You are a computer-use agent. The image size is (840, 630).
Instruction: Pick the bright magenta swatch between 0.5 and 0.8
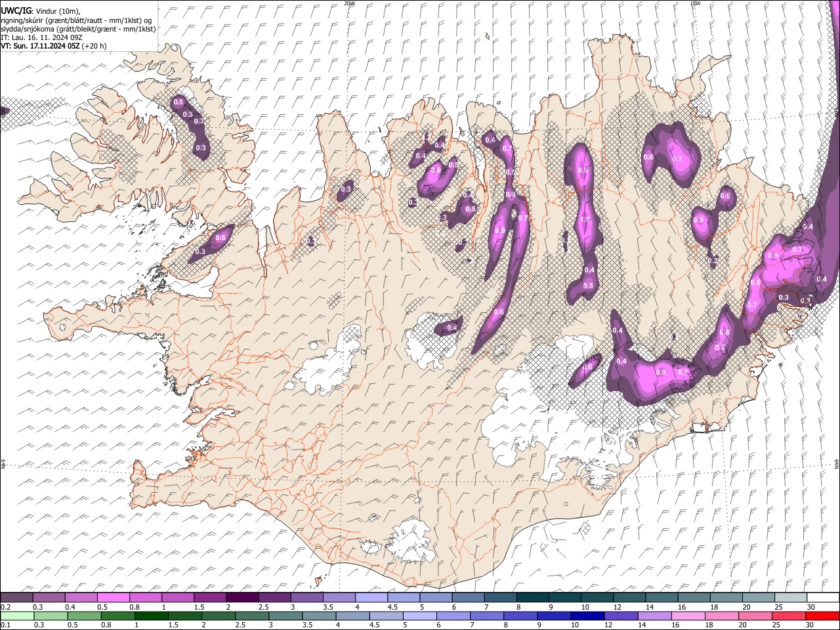click(x=114, y=597)
